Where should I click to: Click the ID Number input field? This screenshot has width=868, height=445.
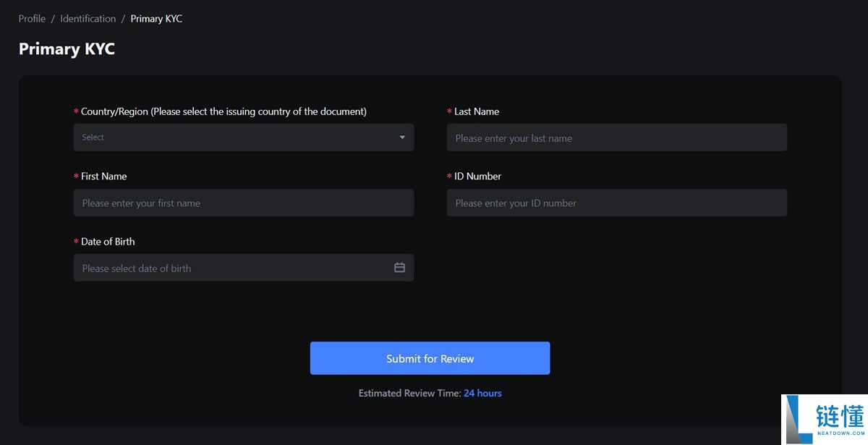pyautogui.click(x=616, y=203)
